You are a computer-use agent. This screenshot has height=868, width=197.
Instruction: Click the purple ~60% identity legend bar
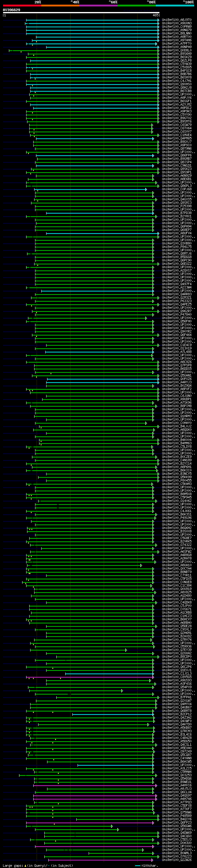(99, 6)
